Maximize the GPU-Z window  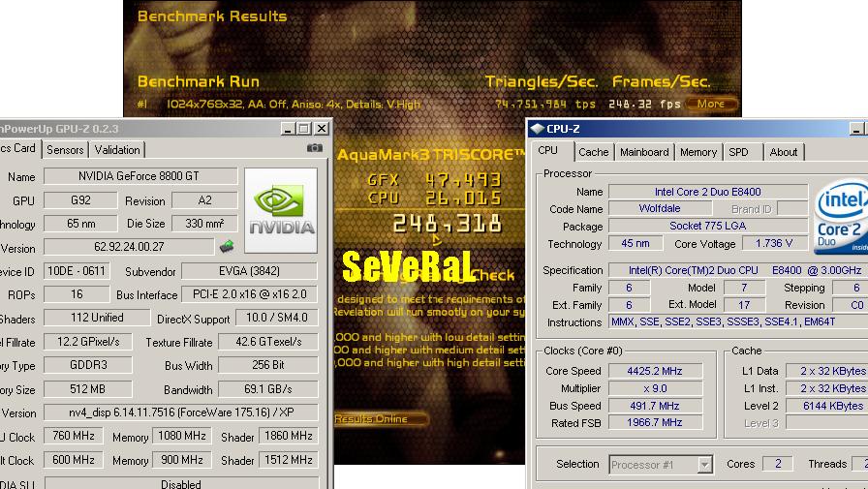pos(304,129)
